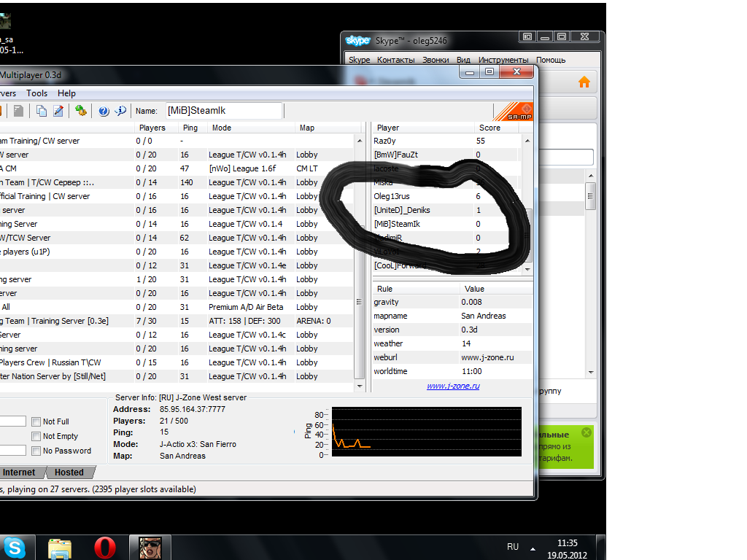
Task: Select player [MiB]SteamIk in player list
Action: (448, 224)
